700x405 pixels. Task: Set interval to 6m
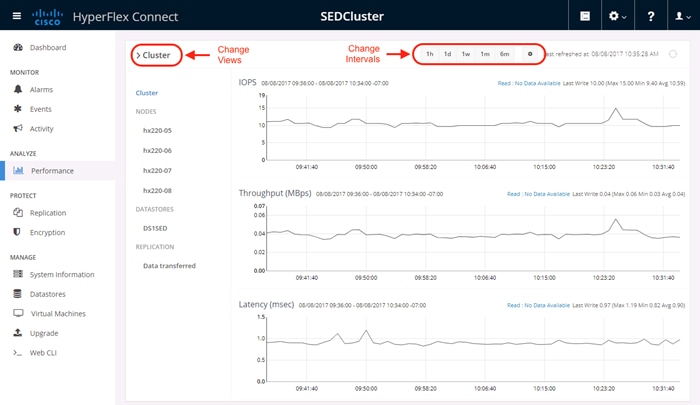click(504, 54)
